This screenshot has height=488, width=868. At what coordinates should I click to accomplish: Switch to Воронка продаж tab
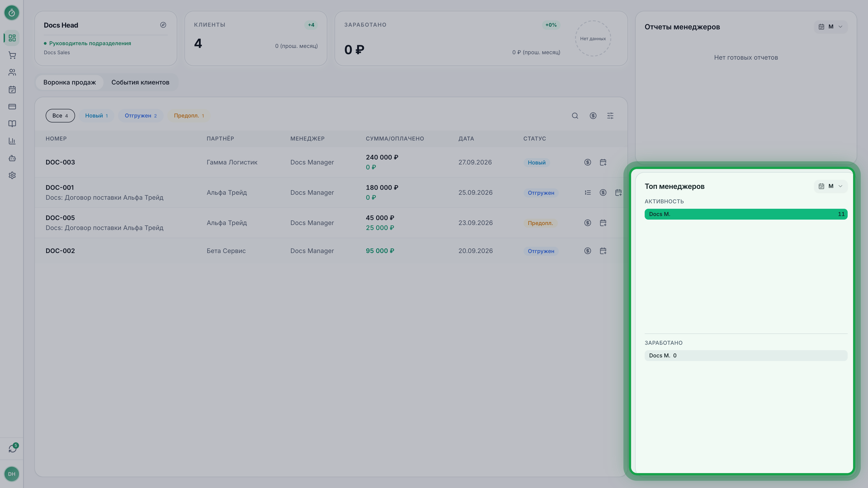pyautogui.click(x=69, y=82)
